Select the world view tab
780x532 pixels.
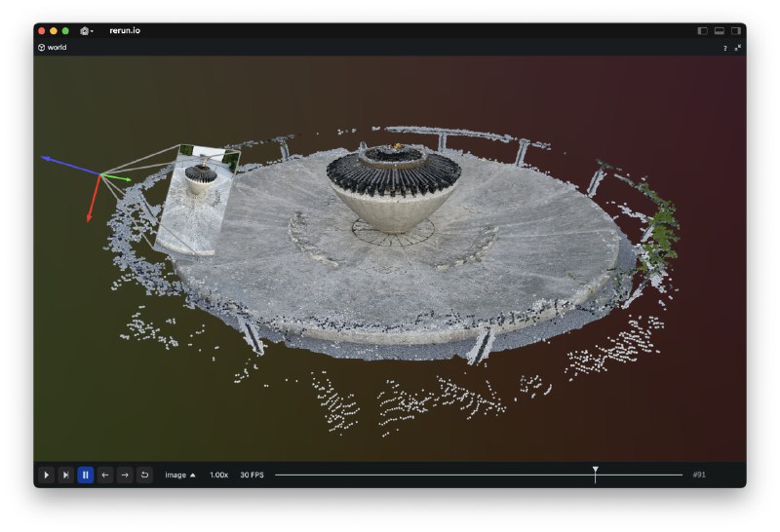tap(52, 47)
